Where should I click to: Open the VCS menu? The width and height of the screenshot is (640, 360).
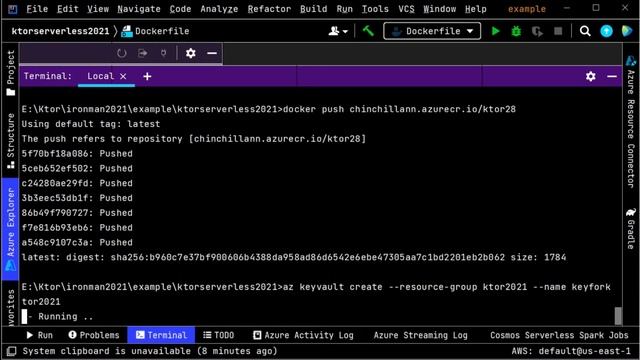coord(406,9)
